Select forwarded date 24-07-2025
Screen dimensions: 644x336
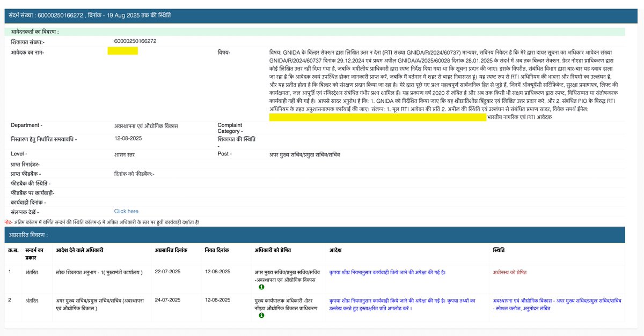(168, 300)
